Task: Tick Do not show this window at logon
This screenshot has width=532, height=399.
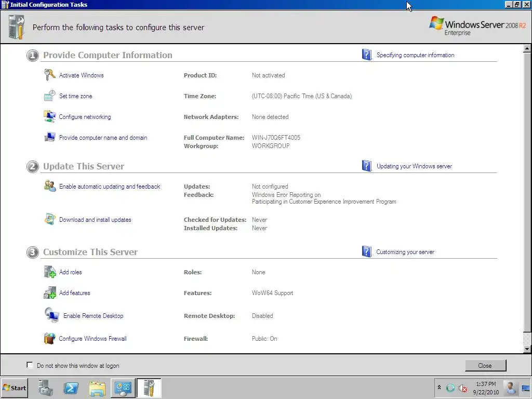Action: 30,365
